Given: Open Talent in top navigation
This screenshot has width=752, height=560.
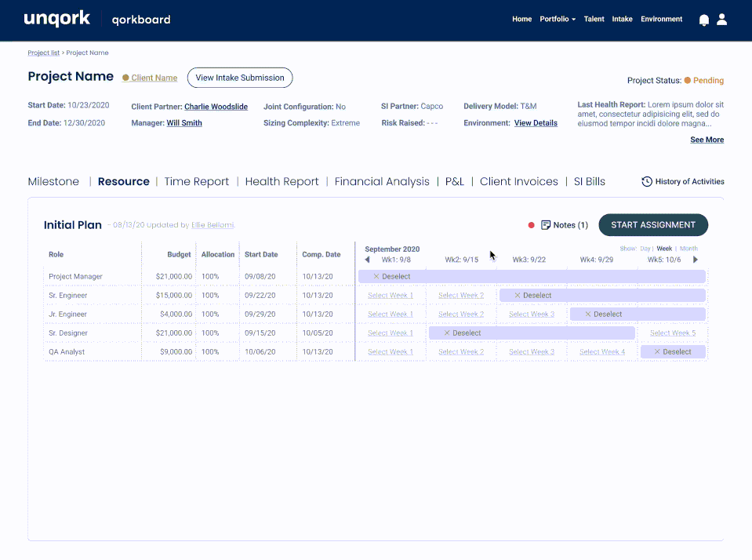Looking at the screenshot, I should (594, 19).
